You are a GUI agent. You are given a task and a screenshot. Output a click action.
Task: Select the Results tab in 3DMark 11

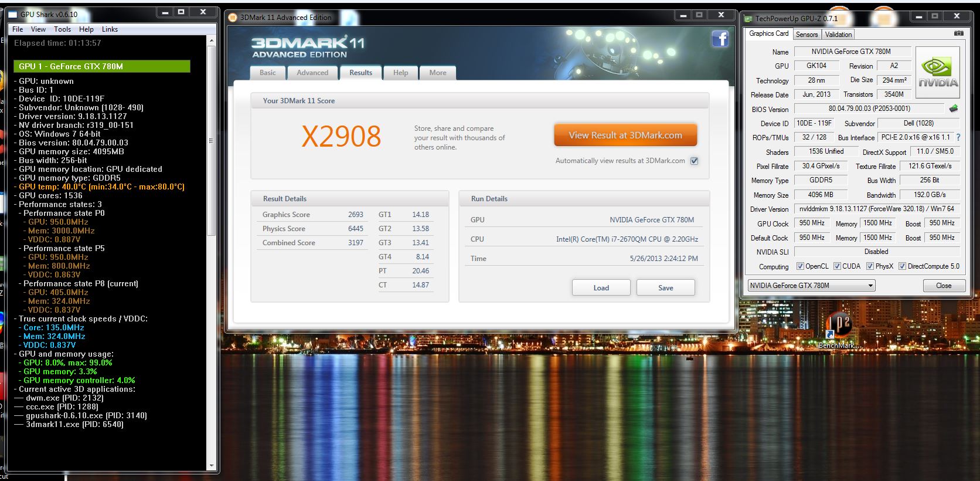[x=360, y=73]
